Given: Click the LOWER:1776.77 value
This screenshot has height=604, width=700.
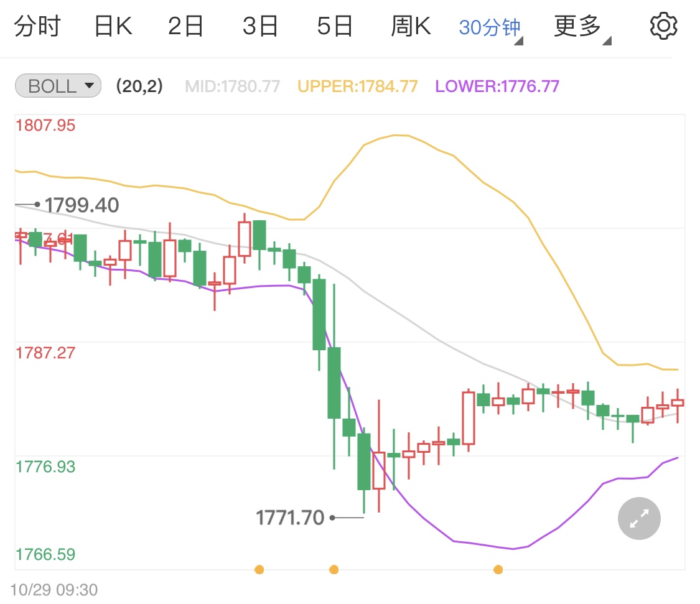Looking at the screenshot, I should [x=497, y=86].
